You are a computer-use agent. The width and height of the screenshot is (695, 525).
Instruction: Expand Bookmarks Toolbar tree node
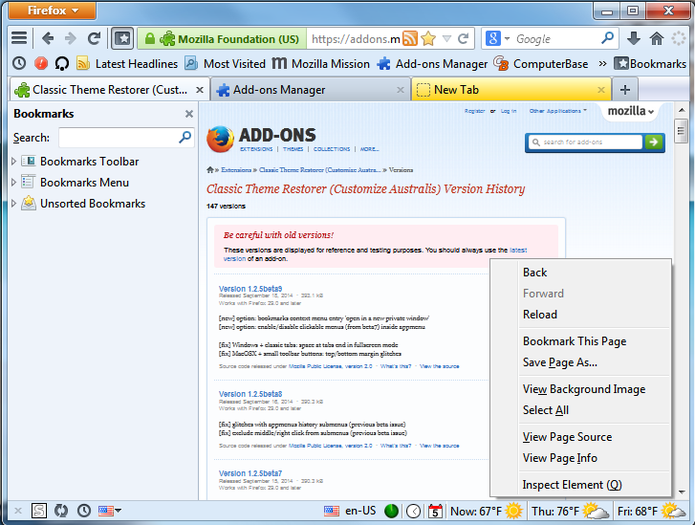(14, 161)
